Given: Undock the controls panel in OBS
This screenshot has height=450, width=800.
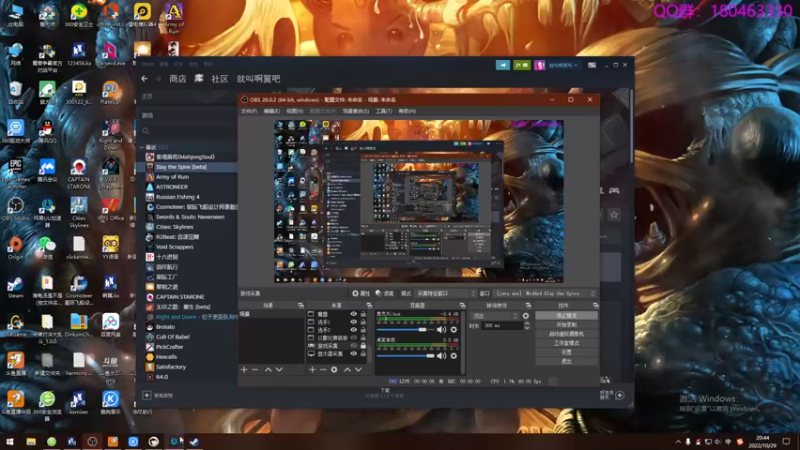Looking at the screenshot, I should click(595, 305).
